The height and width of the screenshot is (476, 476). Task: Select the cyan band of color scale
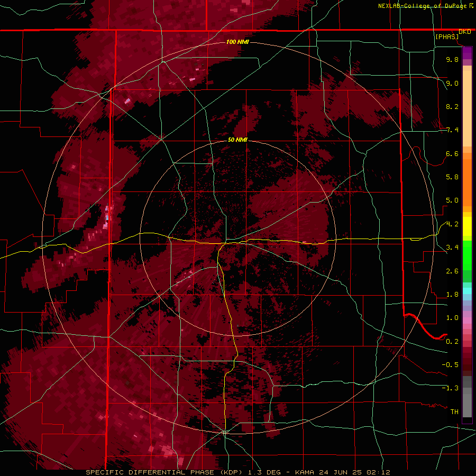(467, 290)
